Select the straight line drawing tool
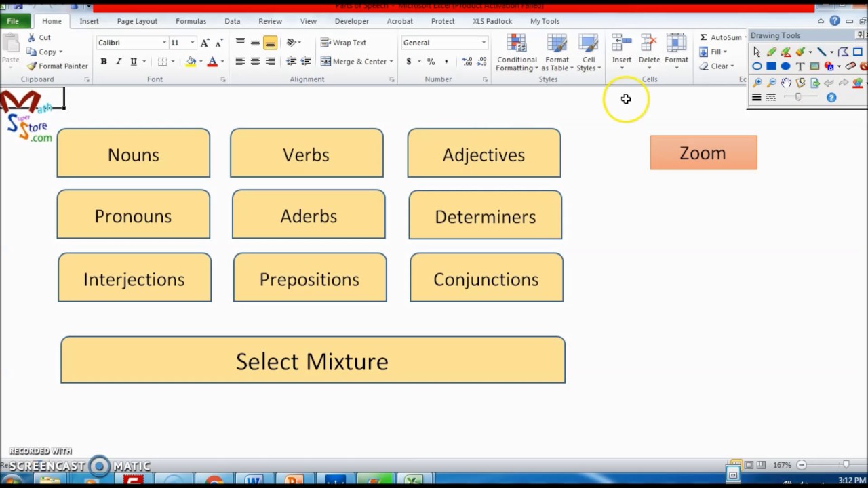The height and width of the screenshot is (488, 868). pyautogui.click(x=822, y=52)
